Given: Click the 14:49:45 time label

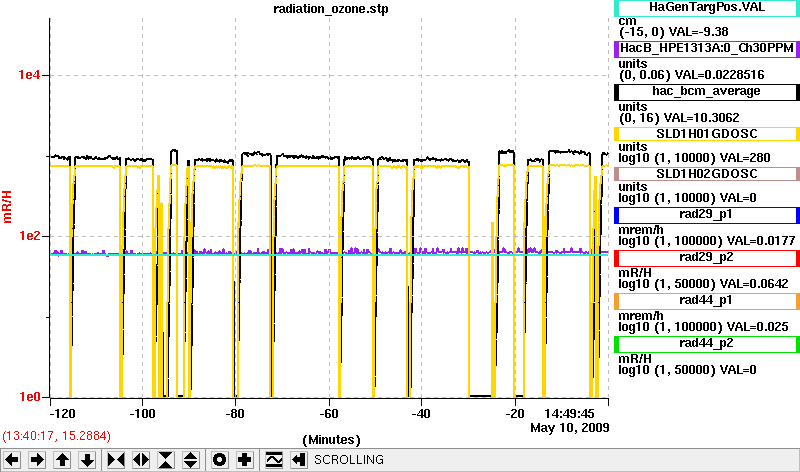Looking at the screenshot, I should pyautogui.click(x=569, y=413).
